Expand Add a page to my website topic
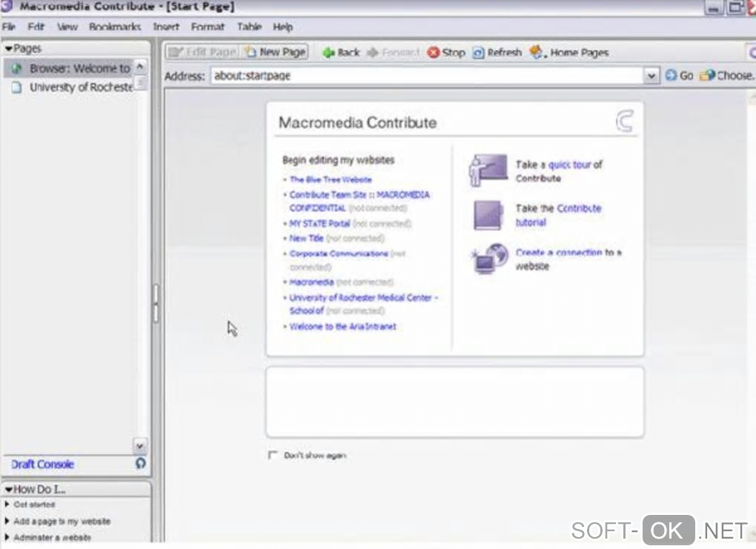The image size is (756, 549). tap(7, 521)
